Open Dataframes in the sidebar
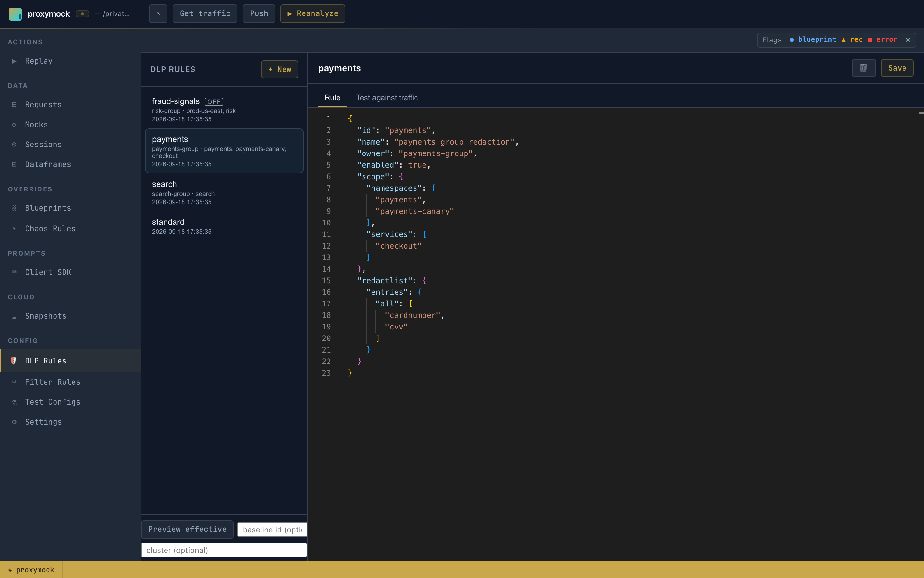This screenshot has width=924, height=578. click(70, 164)
